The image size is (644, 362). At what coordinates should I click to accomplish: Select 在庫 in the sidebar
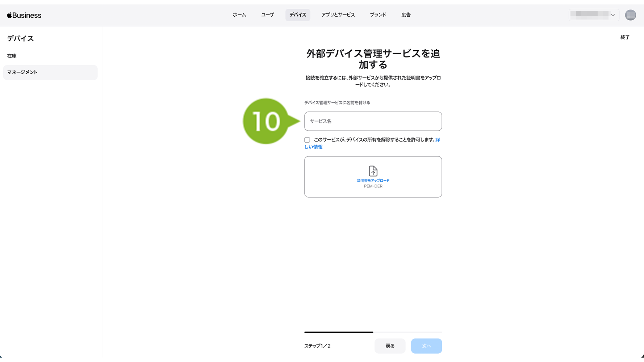(12, 56)
